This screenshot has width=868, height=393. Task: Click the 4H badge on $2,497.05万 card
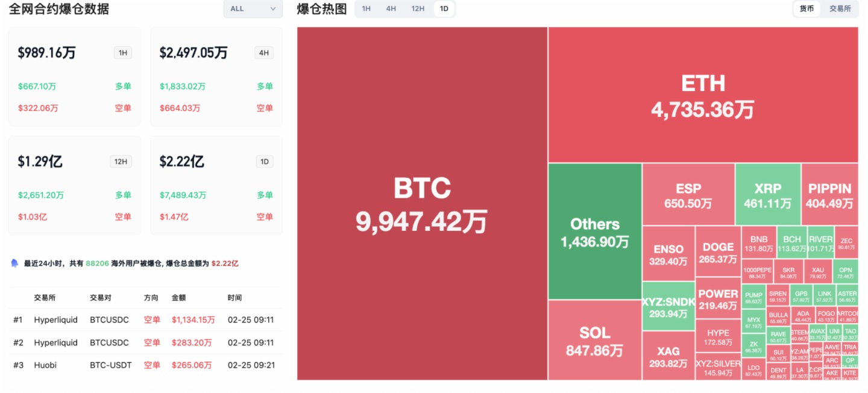264,53
